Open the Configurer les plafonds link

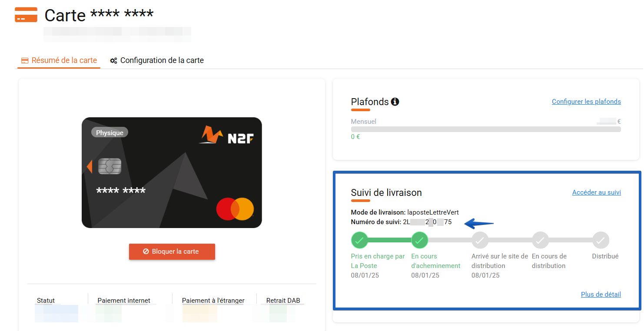pyautogui.click(x=586, y=102)
